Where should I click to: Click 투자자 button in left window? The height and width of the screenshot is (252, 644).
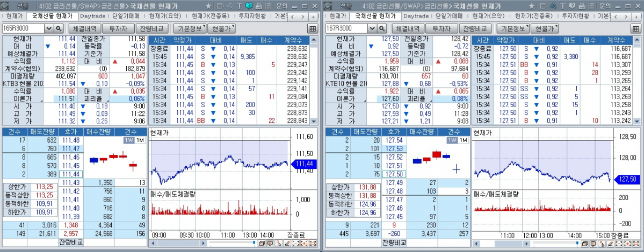coord(118,28)
